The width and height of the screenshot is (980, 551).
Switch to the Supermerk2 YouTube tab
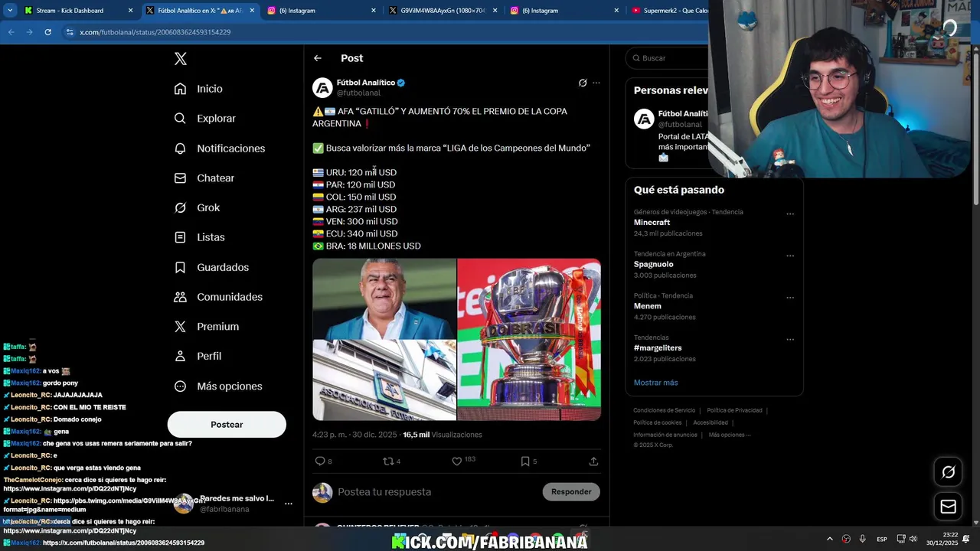(668, 11)
